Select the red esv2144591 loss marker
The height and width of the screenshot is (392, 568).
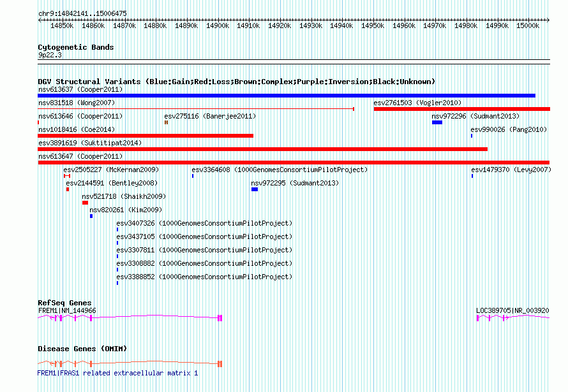click(68, 189)
